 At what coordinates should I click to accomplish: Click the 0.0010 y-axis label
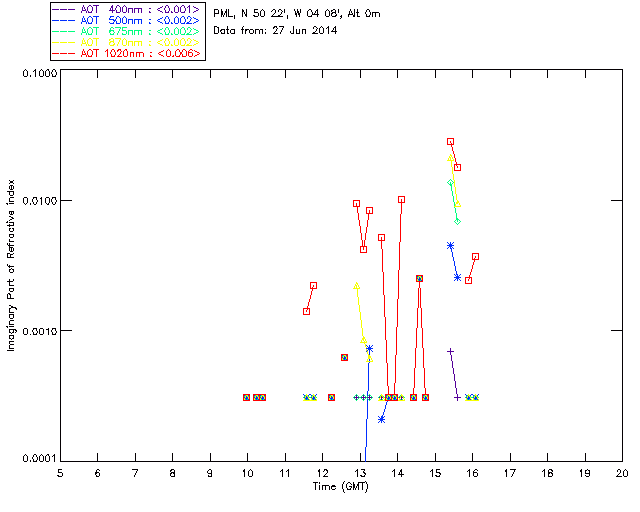pos(39,331)
